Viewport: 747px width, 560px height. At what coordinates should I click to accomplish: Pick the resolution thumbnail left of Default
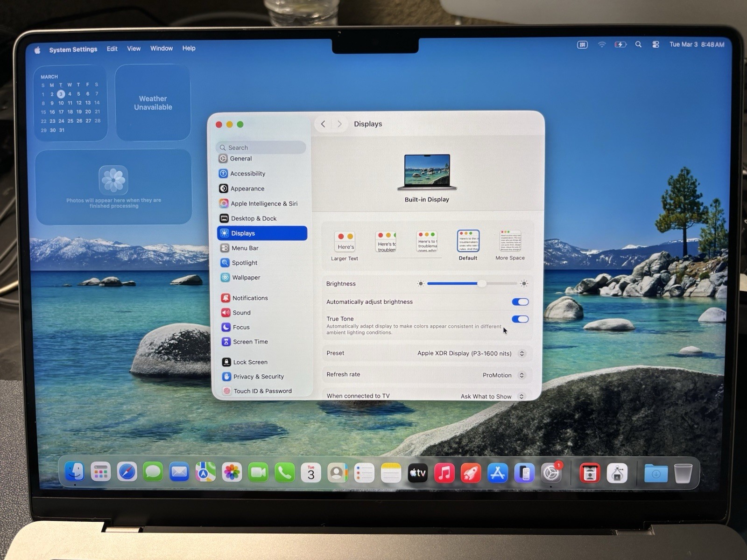pyautogui.click(x=427, y=242)
